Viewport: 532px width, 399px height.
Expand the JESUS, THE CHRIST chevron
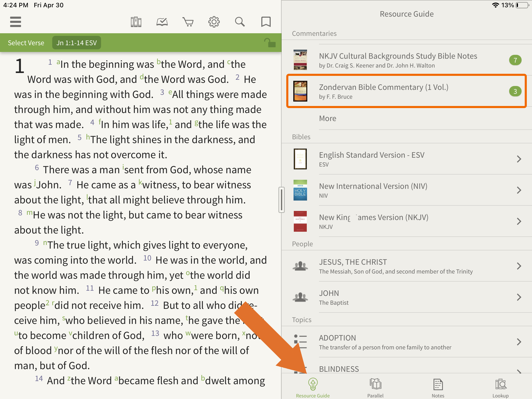(519, 266)
